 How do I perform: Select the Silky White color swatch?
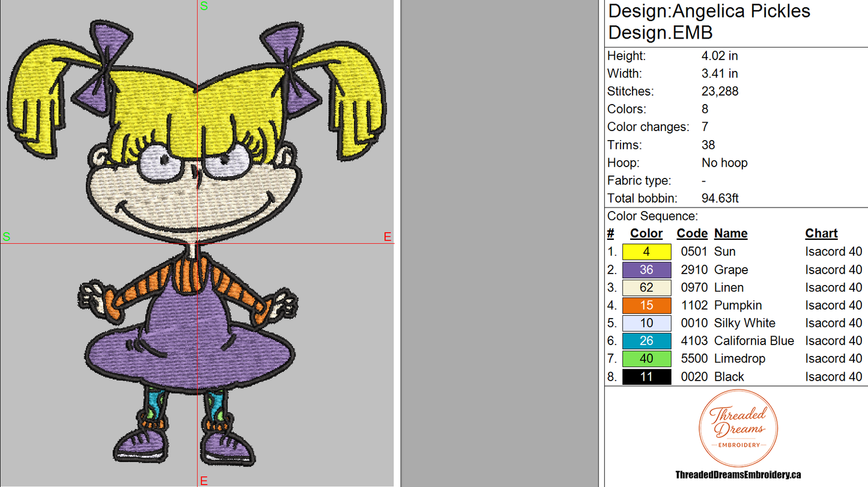[646, 323]
